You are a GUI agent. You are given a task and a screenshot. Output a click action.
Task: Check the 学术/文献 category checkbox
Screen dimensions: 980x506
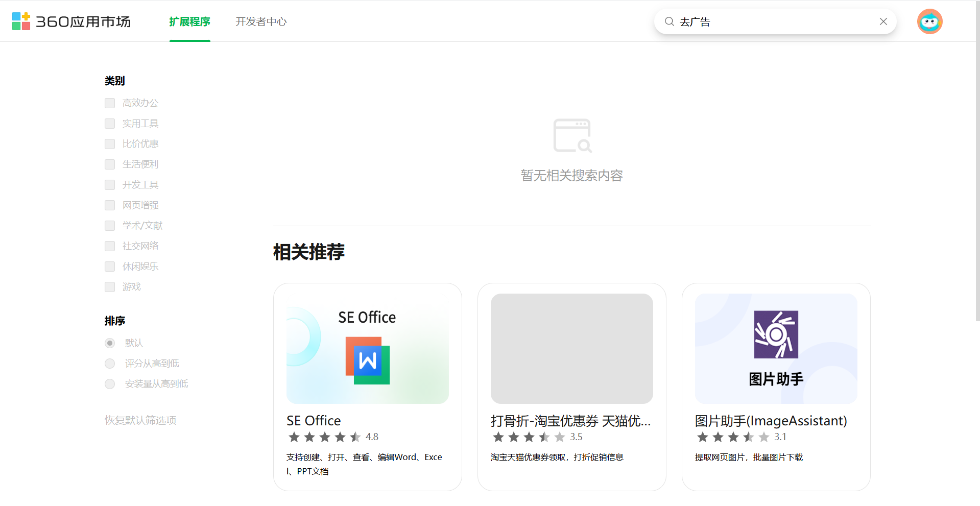point(110,226)
